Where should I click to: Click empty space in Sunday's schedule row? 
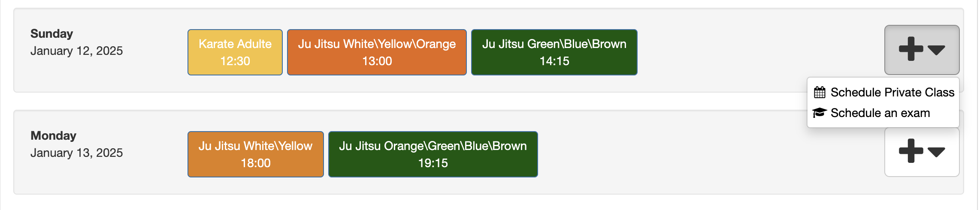(751, 51)
